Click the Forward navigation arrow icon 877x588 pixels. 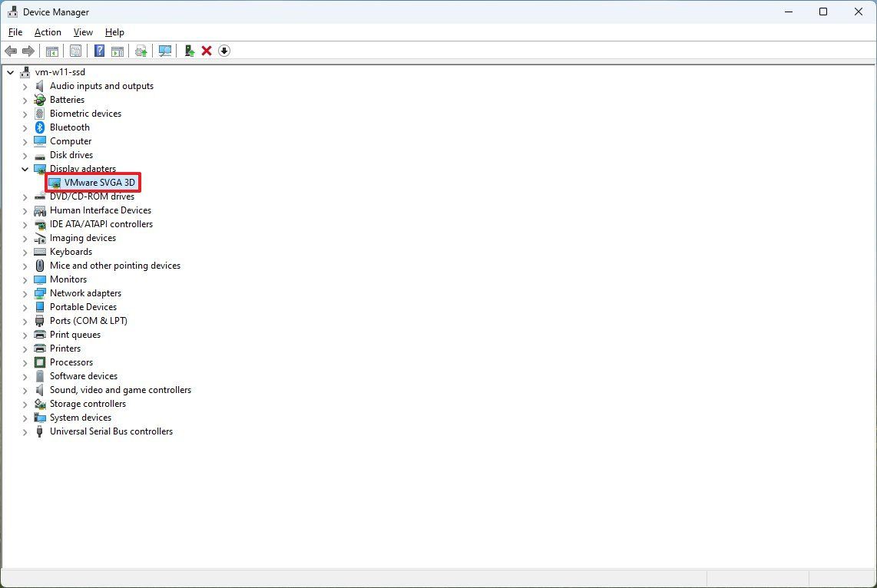(x=28, y=51)
